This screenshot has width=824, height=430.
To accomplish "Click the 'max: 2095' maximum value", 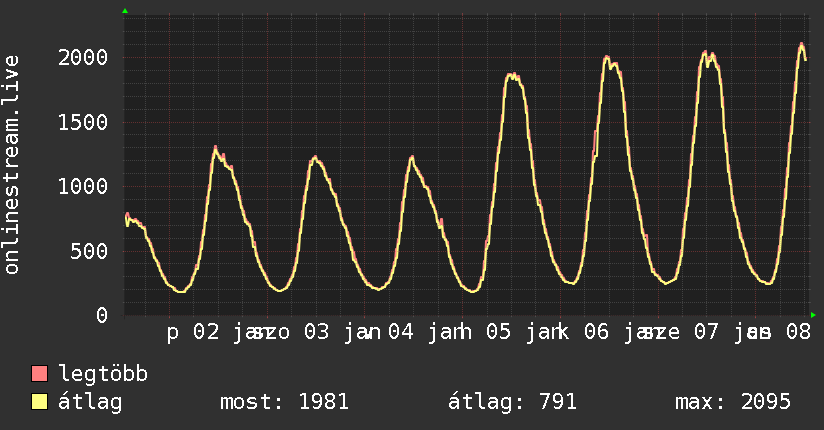I will [733, 402].
